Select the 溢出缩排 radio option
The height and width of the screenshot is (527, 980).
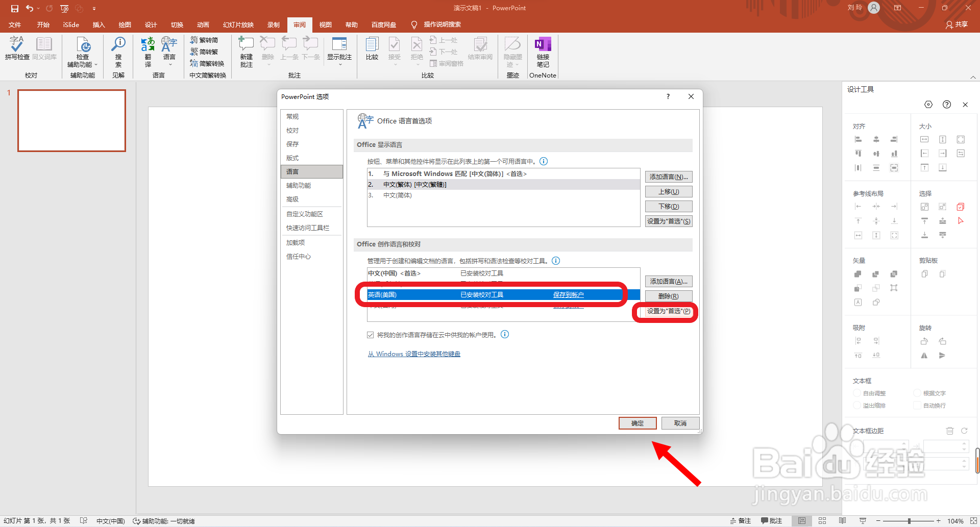pos(857,405)
